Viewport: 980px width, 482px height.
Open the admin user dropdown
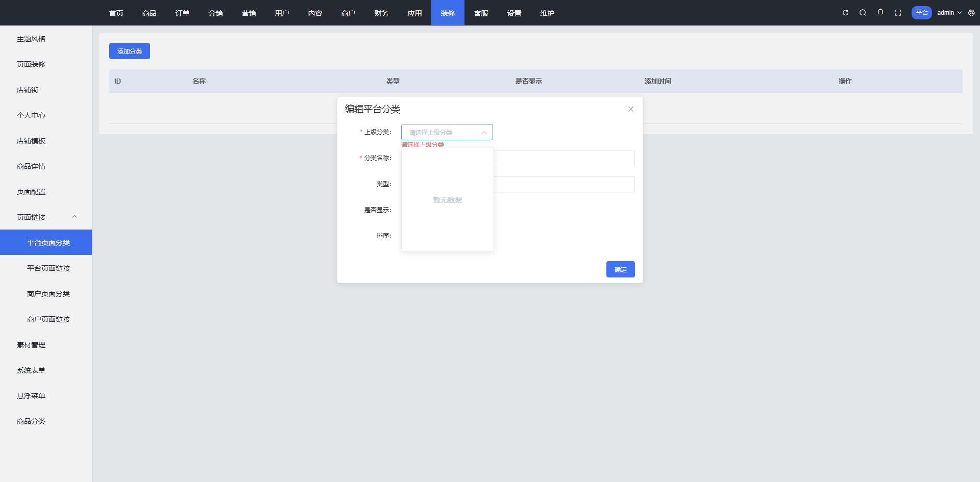[x=949, y=13]
